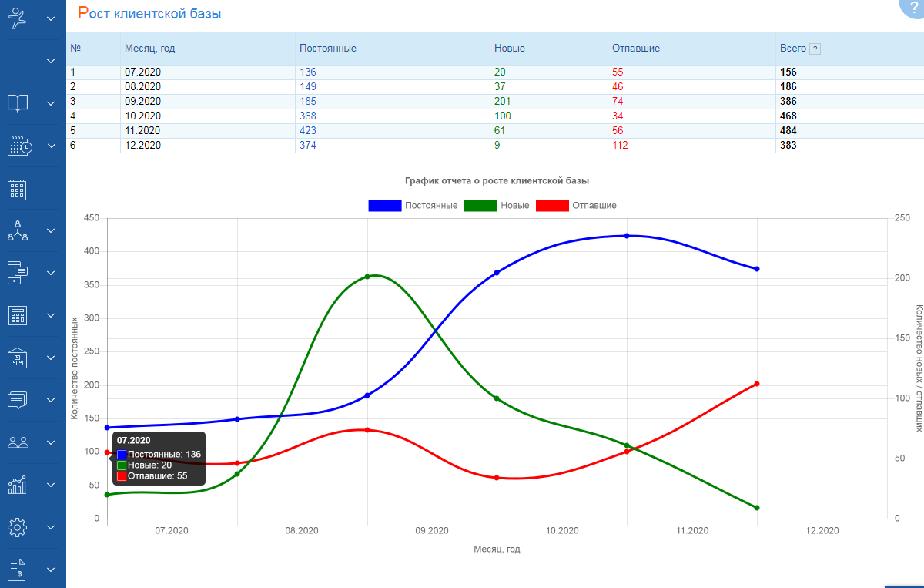The width and height of the screenshot is (924, 588).
Task: Click the calculator sidebar icon
Action: point(18,315)
